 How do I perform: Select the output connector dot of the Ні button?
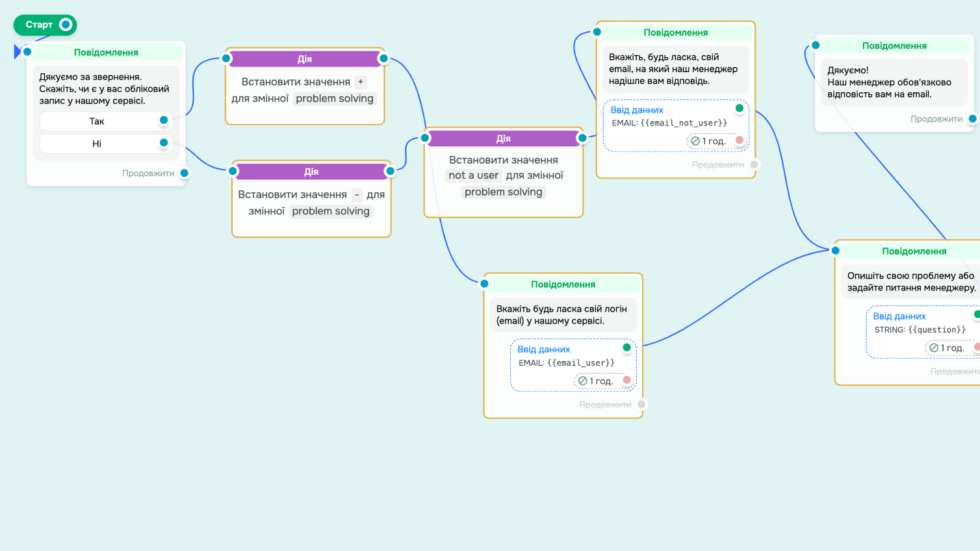point(164,143)
